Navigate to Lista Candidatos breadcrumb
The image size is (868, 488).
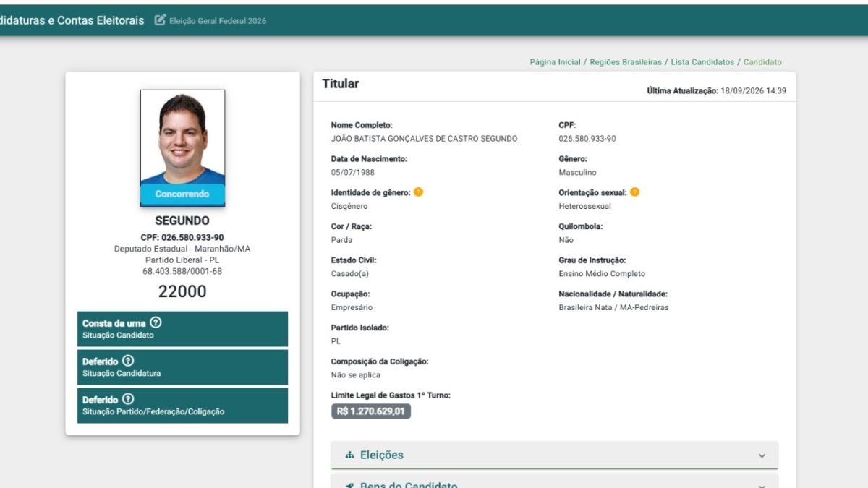tap(702, 62)
